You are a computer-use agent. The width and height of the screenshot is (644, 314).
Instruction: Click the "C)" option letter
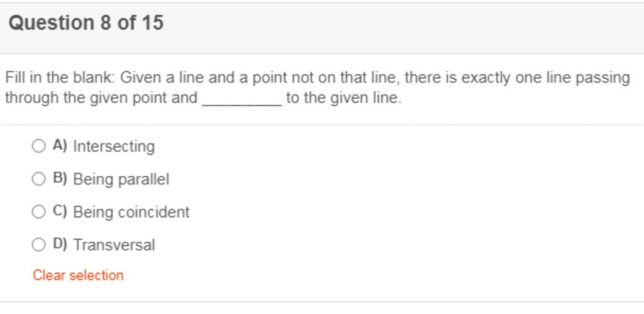pyautogui.click(x=60, y=211)
